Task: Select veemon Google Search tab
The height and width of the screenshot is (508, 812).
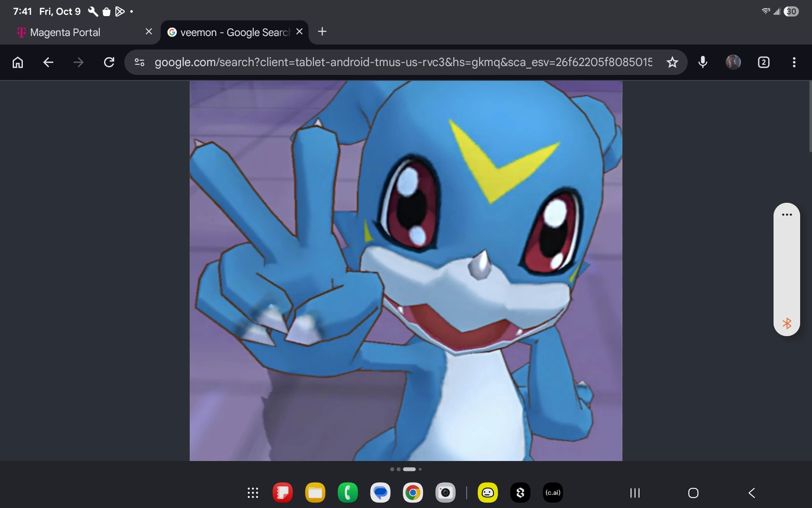Action: click(235, 32)
